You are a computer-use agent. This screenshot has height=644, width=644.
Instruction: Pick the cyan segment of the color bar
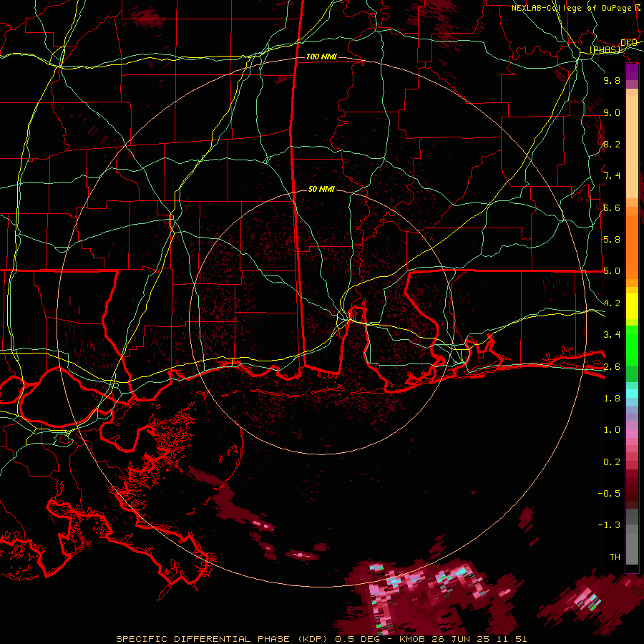(632, 394)
